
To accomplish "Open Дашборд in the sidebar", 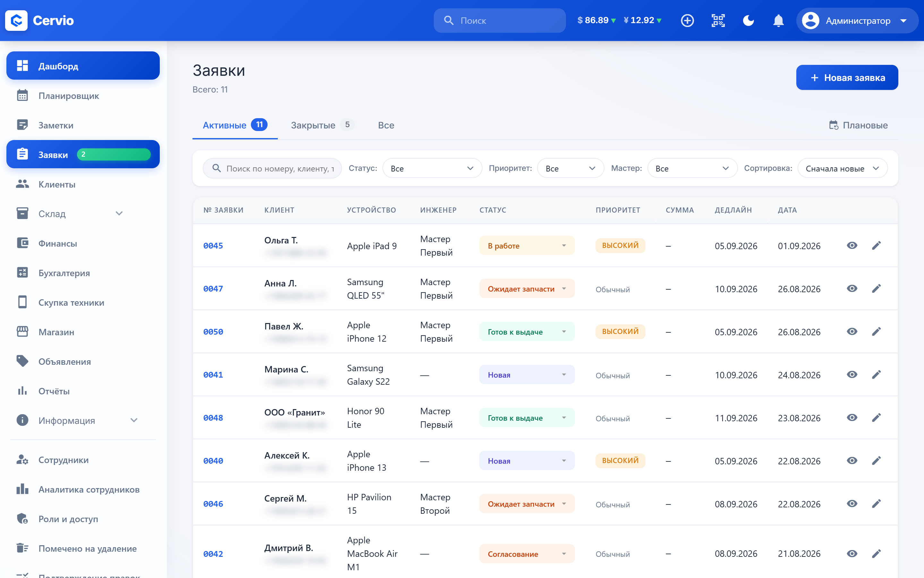I will click(83, 66).
